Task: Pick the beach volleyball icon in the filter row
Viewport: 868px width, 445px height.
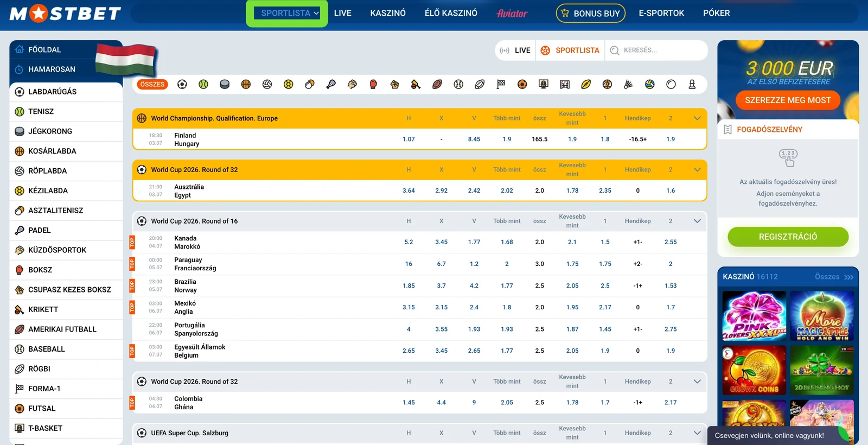Action: click(x=650, y=84)
